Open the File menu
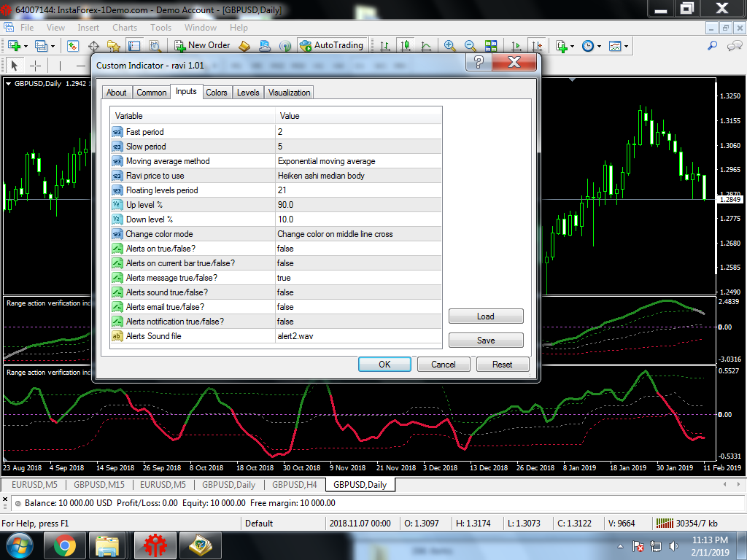Screen dimensions: 747x560 pos(27,28)
